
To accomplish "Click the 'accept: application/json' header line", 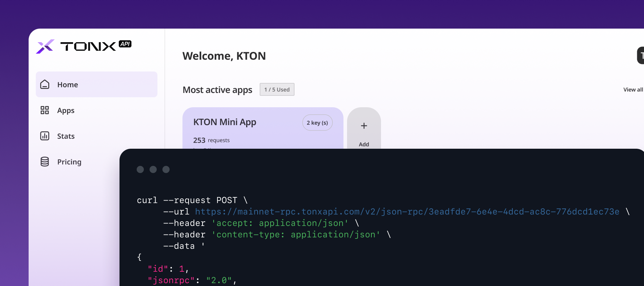I will (261, 223).
